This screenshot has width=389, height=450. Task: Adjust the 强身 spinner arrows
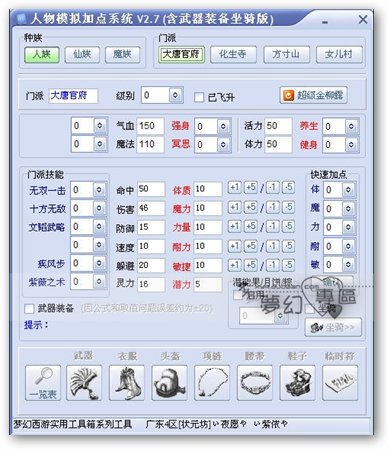pyautogui.click(x=223, y=127)
